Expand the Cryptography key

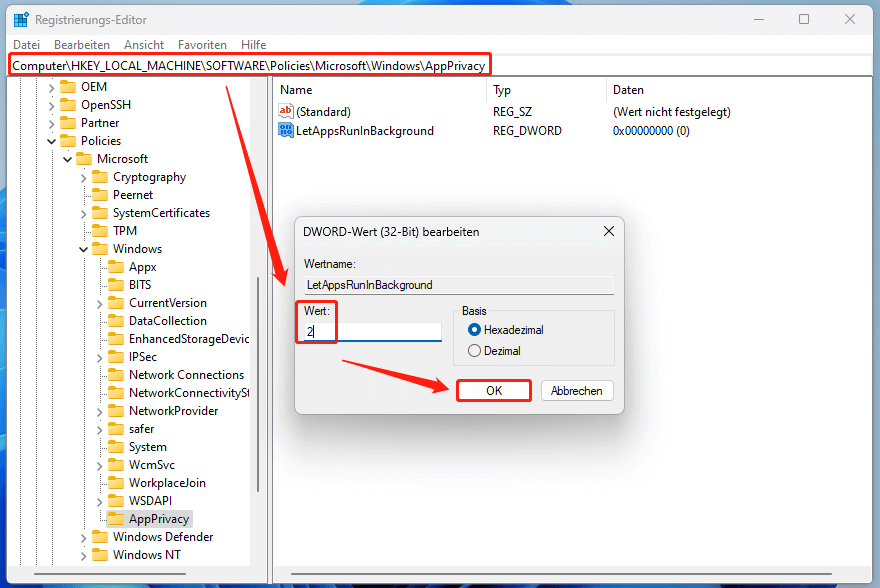[x=83, y=177]
